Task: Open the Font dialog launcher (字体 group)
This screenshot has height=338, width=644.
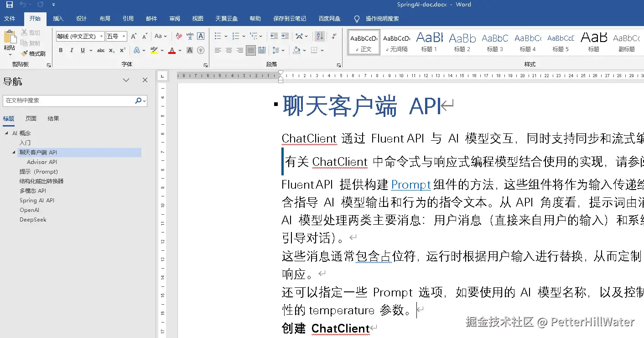Action: 205,65
